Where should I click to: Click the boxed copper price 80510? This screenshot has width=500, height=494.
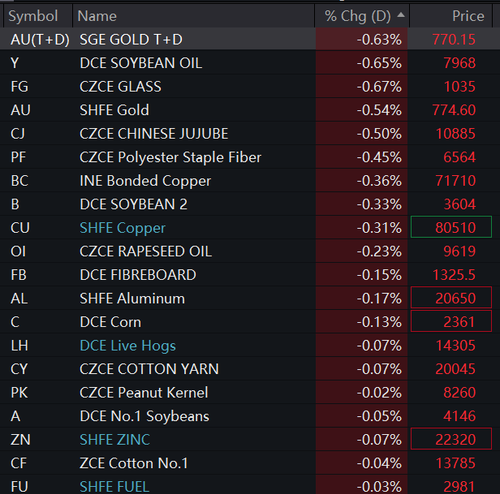click(x=451, y=227)
